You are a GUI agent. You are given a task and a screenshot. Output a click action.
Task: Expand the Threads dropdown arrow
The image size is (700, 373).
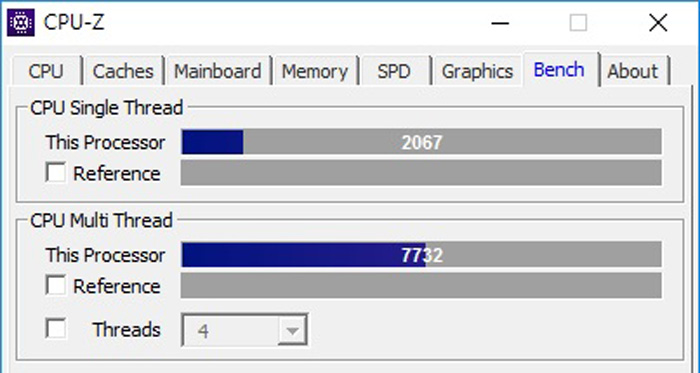click(x=292, y=331)
